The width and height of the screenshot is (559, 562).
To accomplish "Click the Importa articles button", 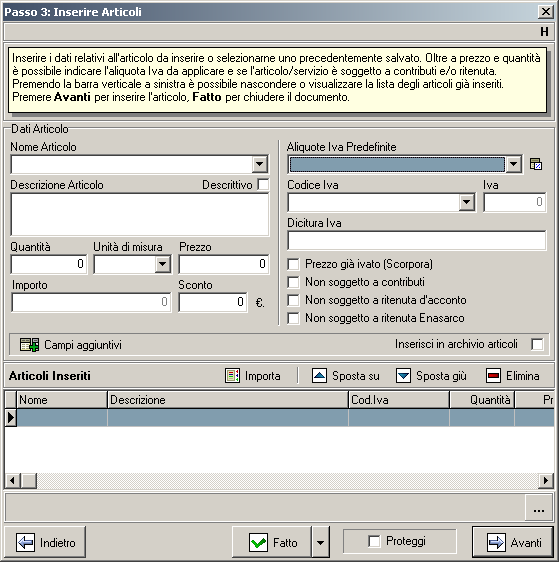I will tap(253, 376).
